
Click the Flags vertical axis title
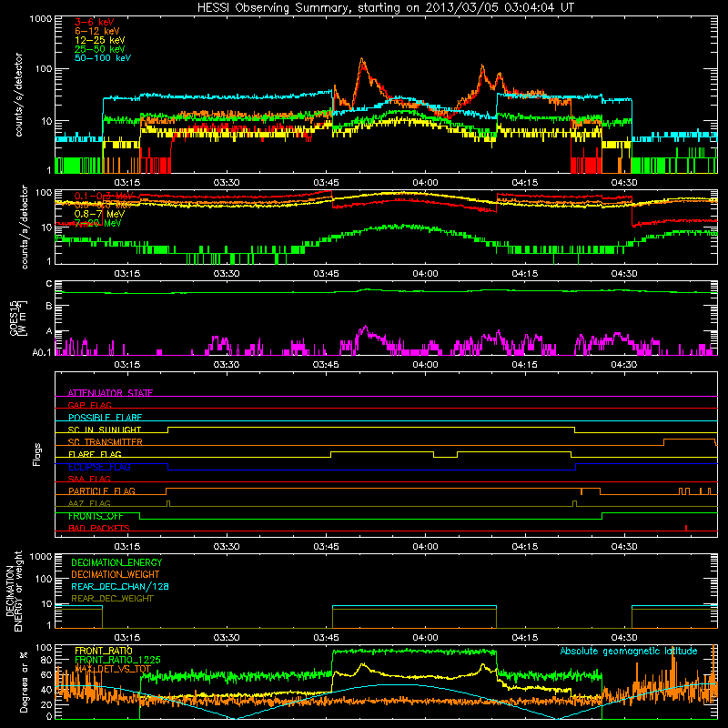(x=37, y=454)
